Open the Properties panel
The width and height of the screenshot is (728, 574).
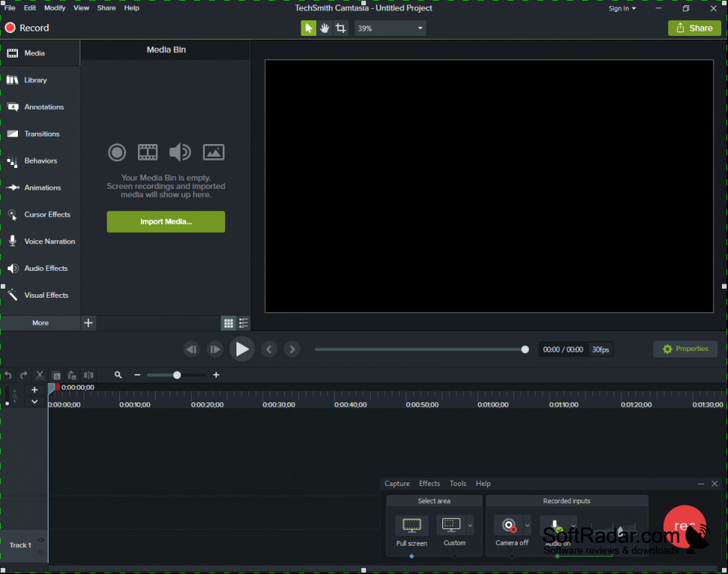(x=685, y=349)
